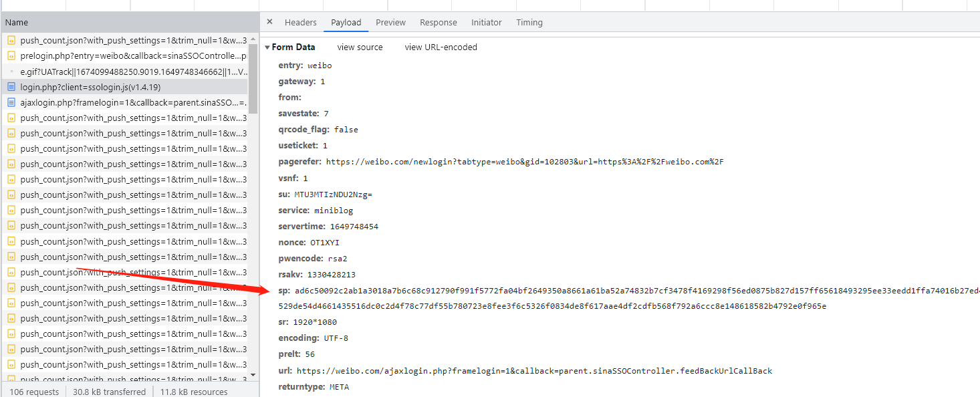
Task: Open the Preview tab
Action: pyautogui.click(x=390, y=22)
